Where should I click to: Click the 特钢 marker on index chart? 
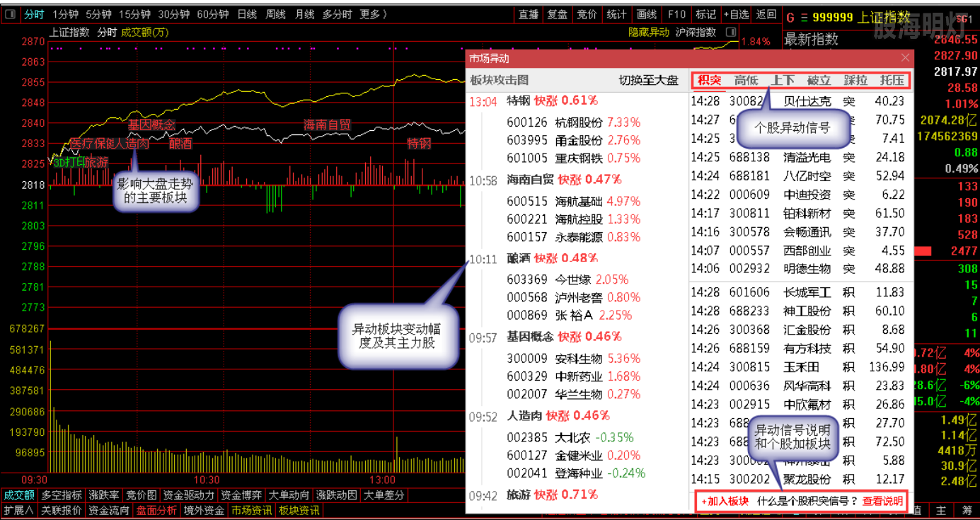coord(418,144)
